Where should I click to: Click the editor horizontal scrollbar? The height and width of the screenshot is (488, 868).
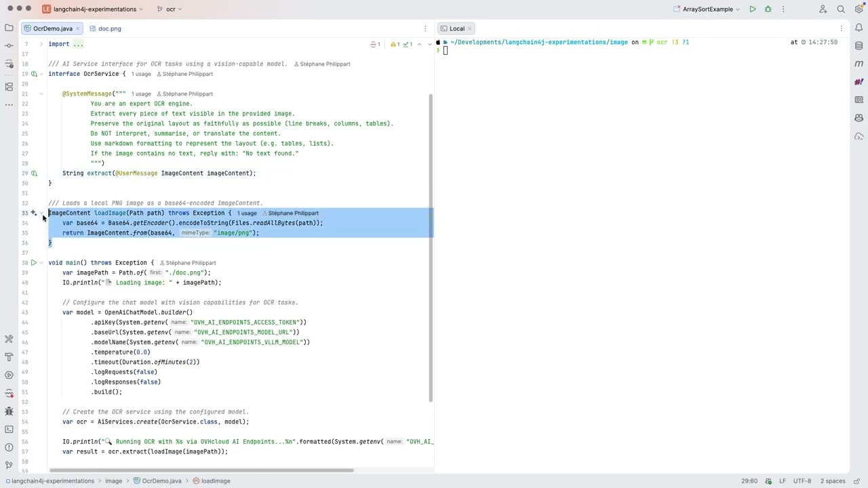point(201,470)
